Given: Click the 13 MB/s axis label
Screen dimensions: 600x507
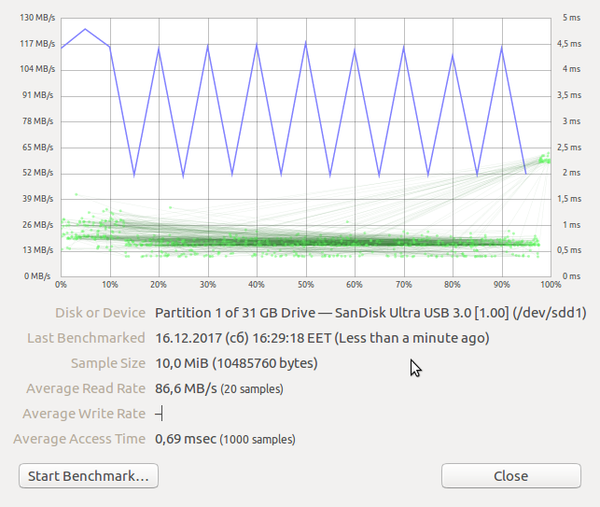Looking at the screenshot, I should tap(38, 250).
